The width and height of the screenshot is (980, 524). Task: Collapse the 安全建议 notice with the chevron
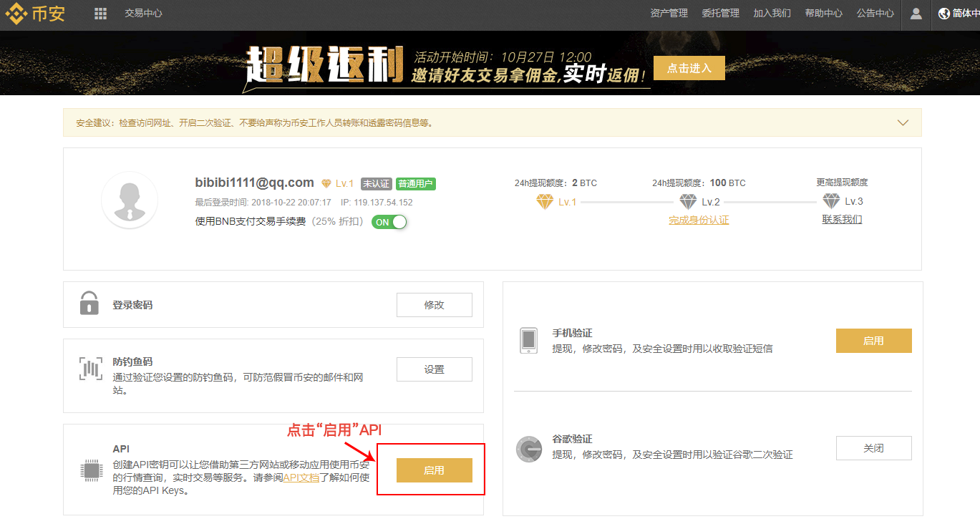(x=903, y=122)
